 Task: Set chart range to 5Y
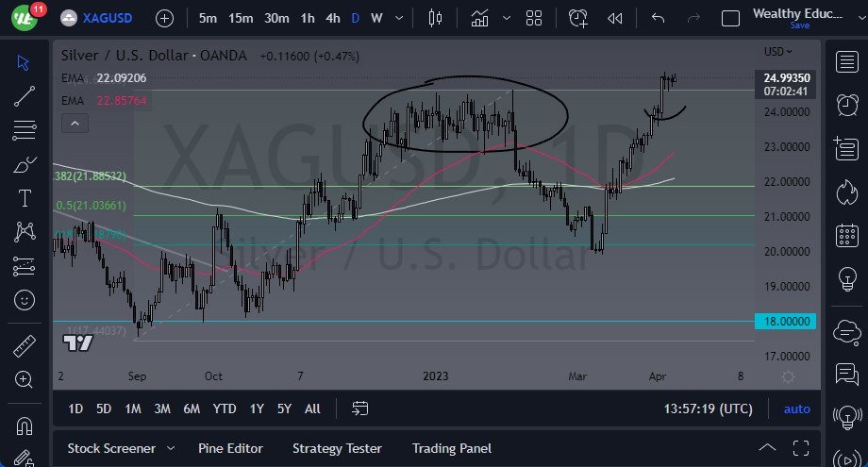284,409
